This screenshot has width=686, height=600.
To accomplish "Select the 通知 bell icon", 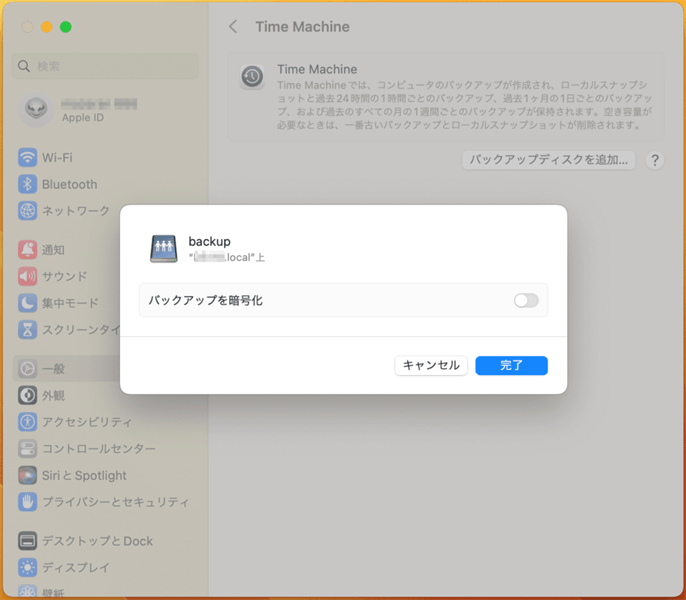I will click(27, 250).
